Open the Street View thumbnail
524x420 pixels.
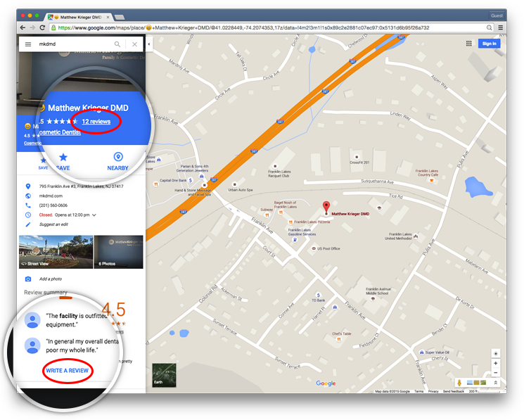click(56, 252)
